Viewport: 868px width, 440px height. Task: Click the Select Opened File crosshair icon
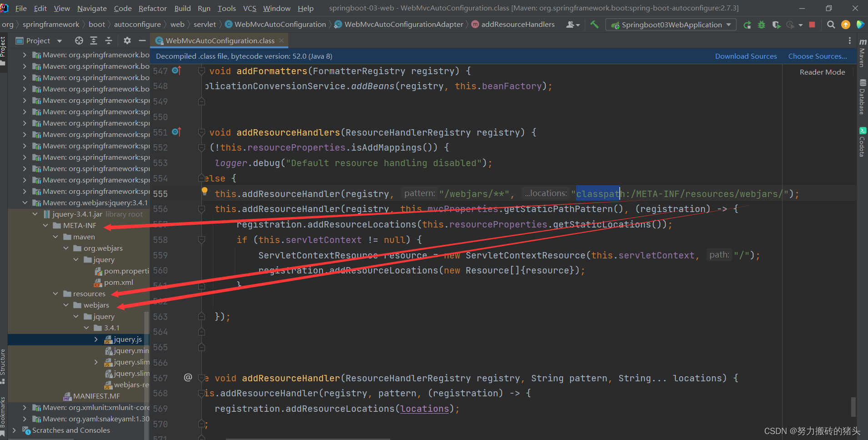pos(79,40)
